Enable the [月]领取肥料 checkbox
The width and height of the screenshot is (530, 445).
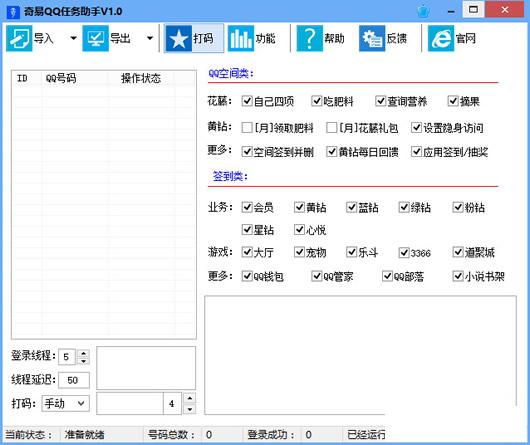coord(247,128)
